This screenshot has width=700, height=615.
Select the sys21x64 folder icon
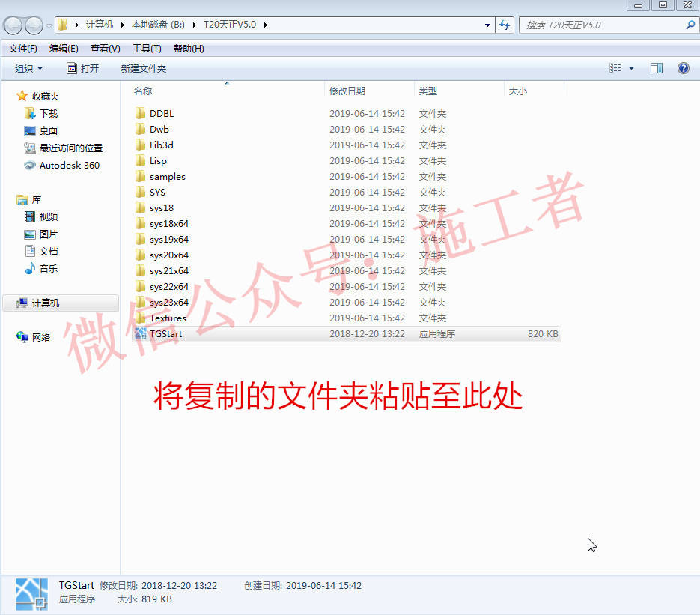click(140, 270)
